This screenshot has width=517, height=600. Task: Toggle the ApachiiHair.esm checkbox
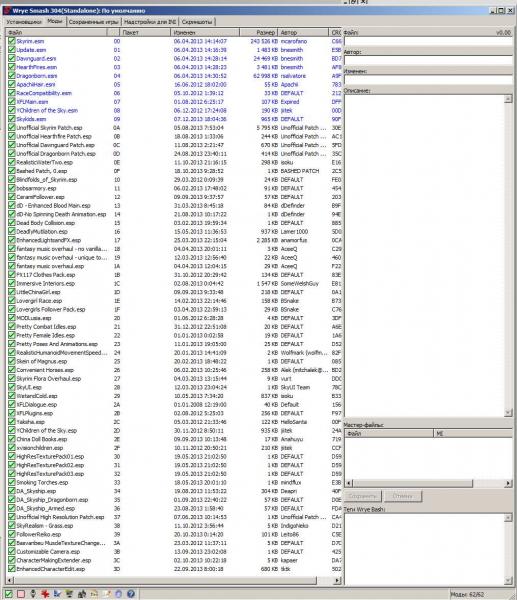[x=12, y=84]
